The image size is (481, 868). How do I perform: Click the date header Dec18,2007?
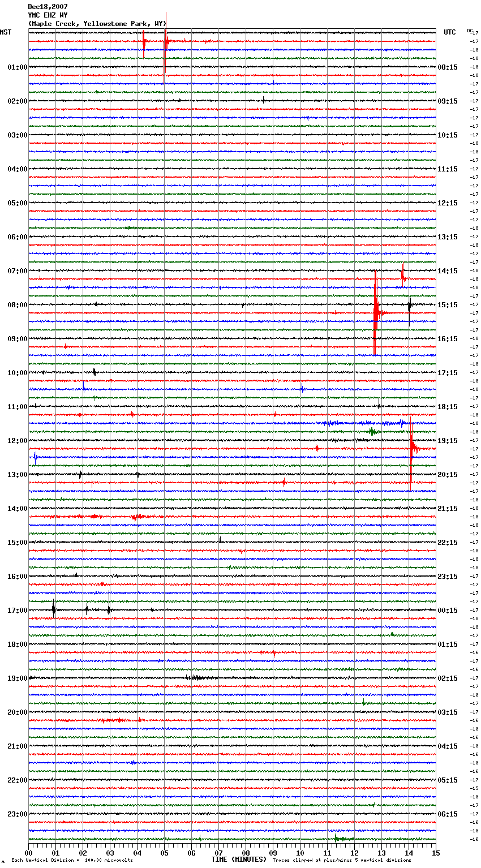click(48, 7)
